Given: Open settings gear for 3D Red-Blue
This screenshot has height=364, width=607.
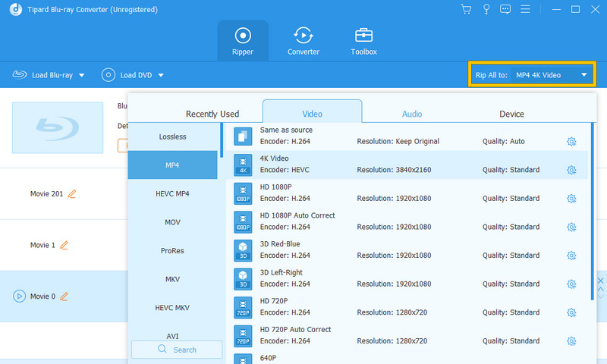Looking at the screenshot, I should click(571, 256).
